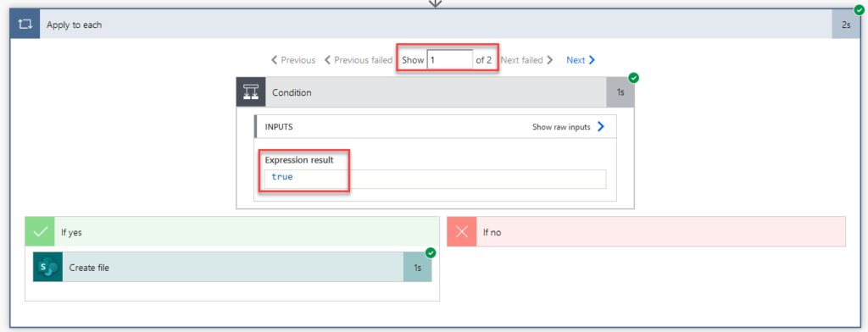The width and height of the screenshot is (868, 332).
Task: Click the Expression result true value box
Action: point(435,179)
